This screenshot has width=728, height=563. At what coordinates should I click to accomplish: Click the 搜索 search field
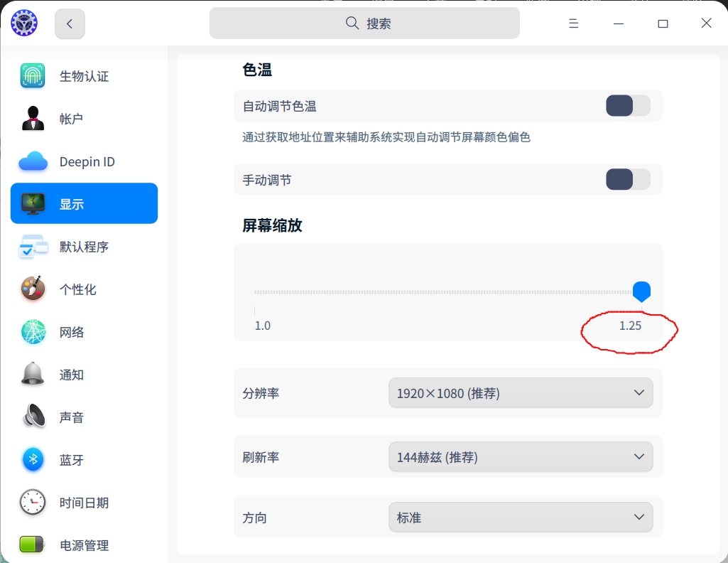click(x=364, y=23)
